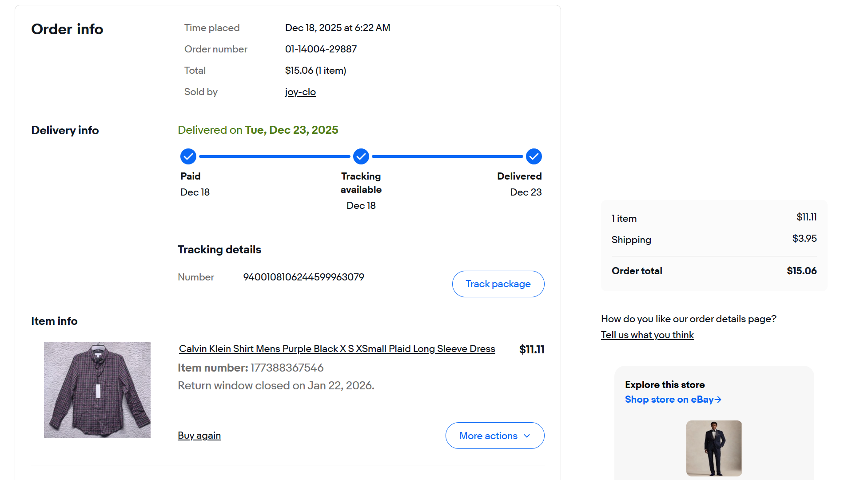Viewport: 868px width, 480px height.
Task: Open the More actions dropdown
Action: coord(489,436)
